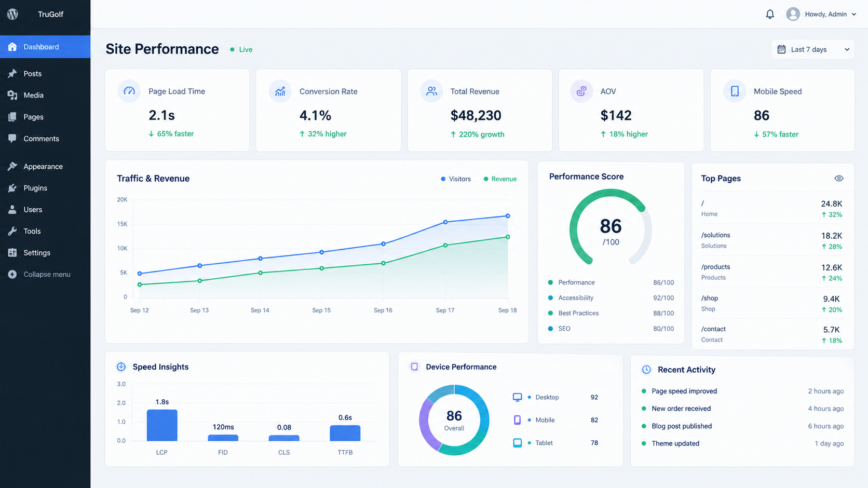This screenshot has height=488, width=868.
Task: Open the notifications bell
Action: tap(770, 14)
